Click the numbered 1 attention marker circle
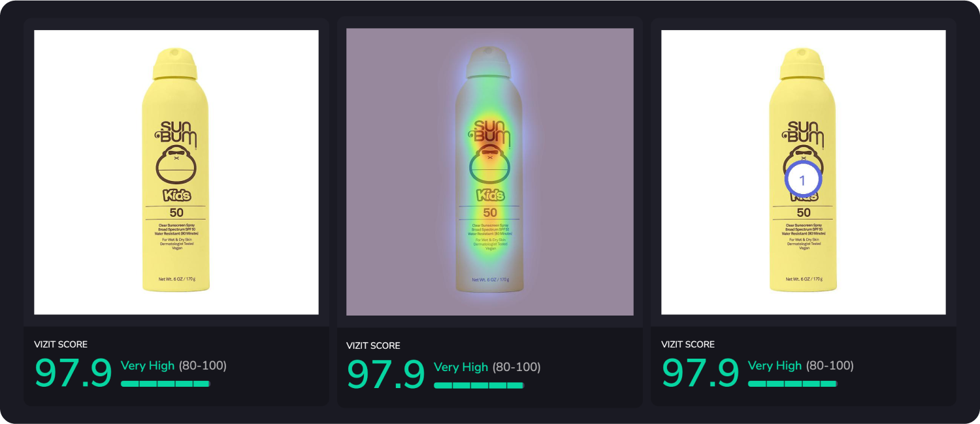The width and height of the screenshot is (980, 424). 803,180
